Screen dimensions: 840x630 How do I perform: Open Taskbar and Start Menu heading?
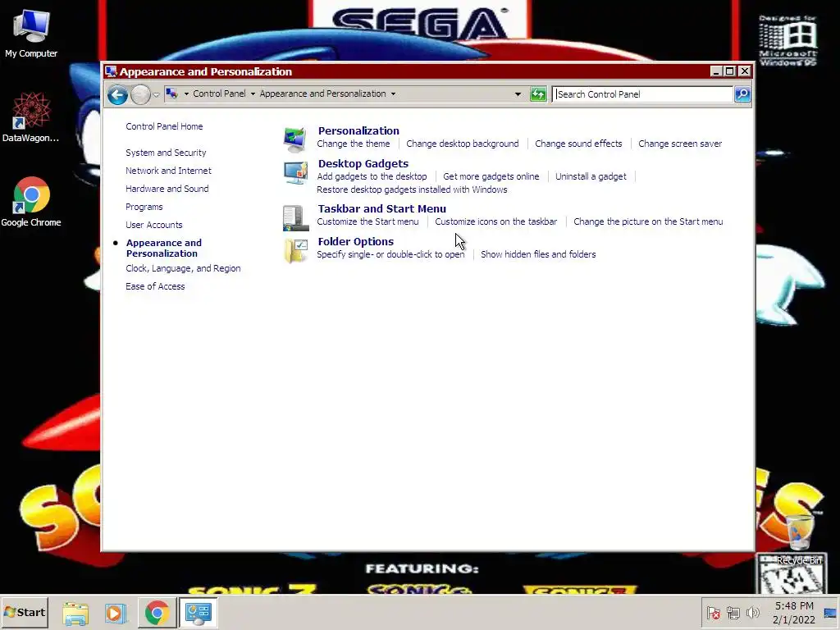[x=382, y=209]
